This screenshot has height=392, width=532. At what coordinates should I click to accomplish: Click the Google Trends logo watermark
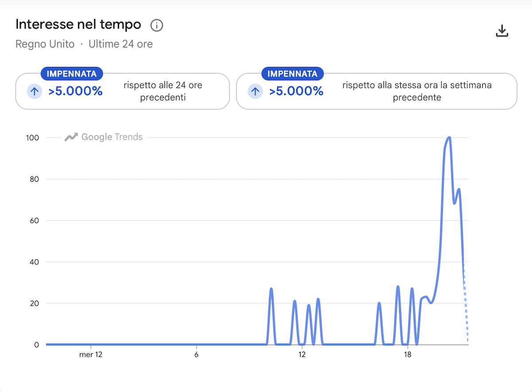tap(104, 137)
